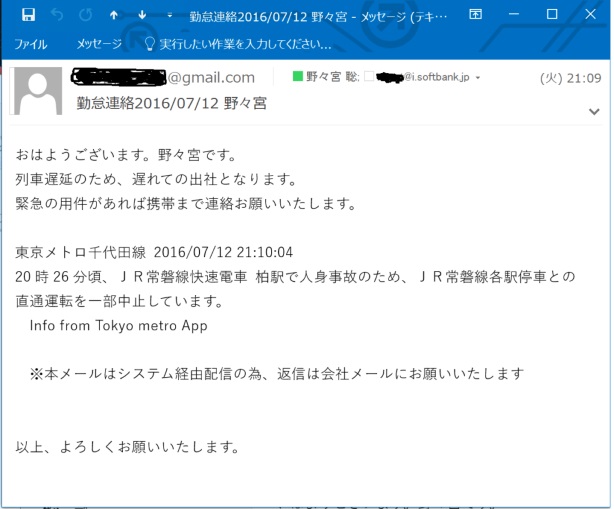Click the lightbulb Tell Me icon

[x=150, y=43]
